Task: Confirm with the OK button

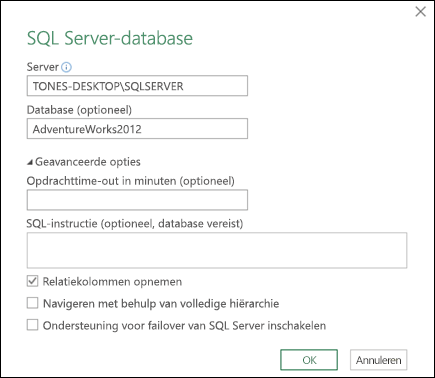Action: coord(309,360)
